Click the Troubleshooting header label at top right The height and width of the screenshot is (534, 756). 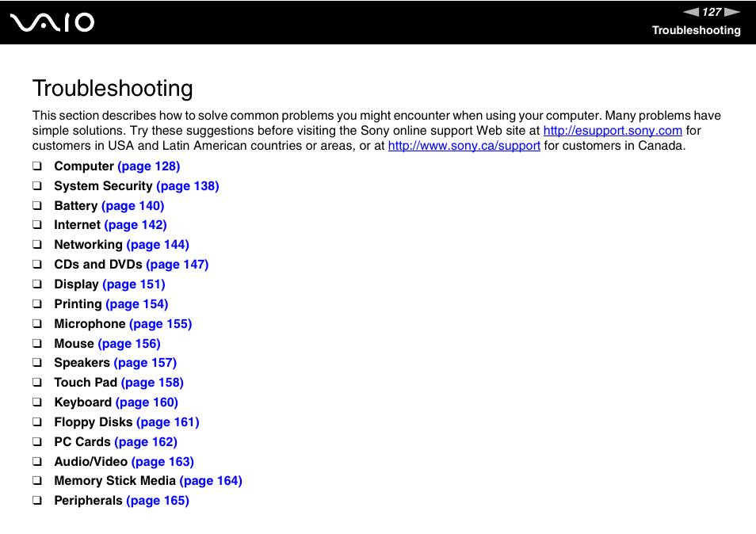(697, 30)
